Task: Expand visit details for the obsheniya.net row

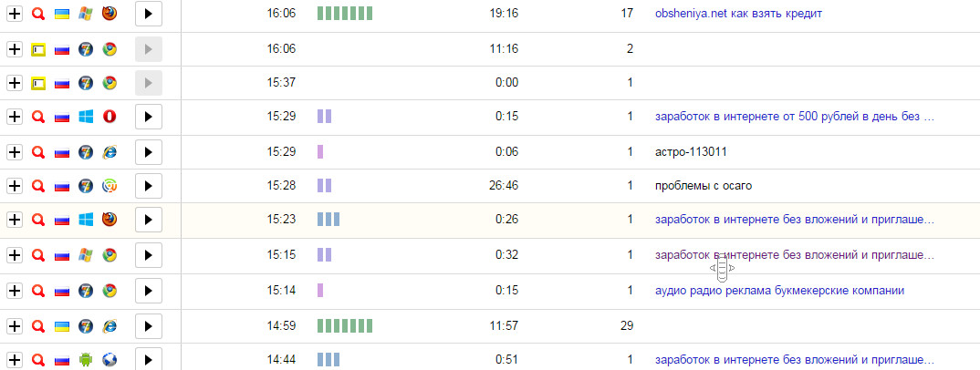Action: (x=15, y=14)
